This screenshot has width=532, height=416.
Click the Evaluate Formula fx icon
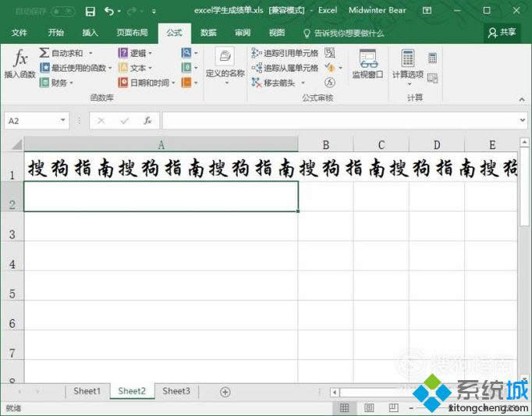[x=329, y=82]
